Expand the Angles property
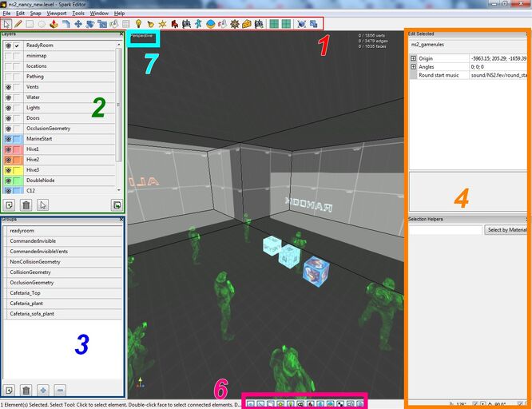This screenshot has height=409, width=532. (413, 67)
